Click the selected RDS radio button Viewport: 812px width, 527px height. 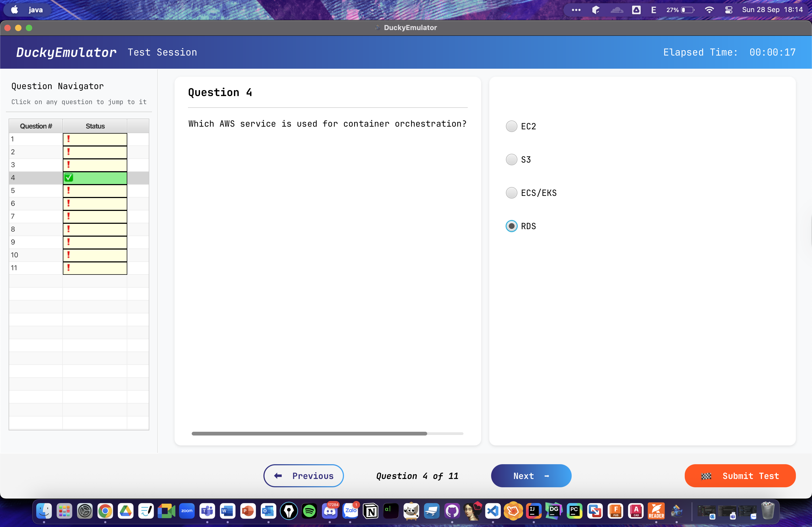(x=511, y=226)
